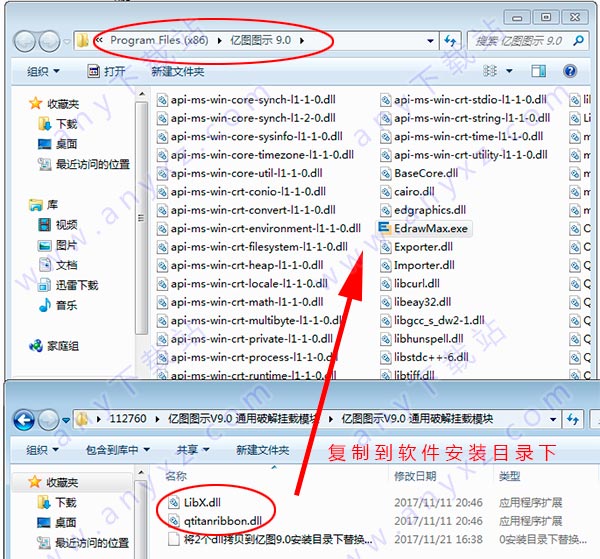Expand arrow after 112760 breadcrumb

click(x=157, y=419)
